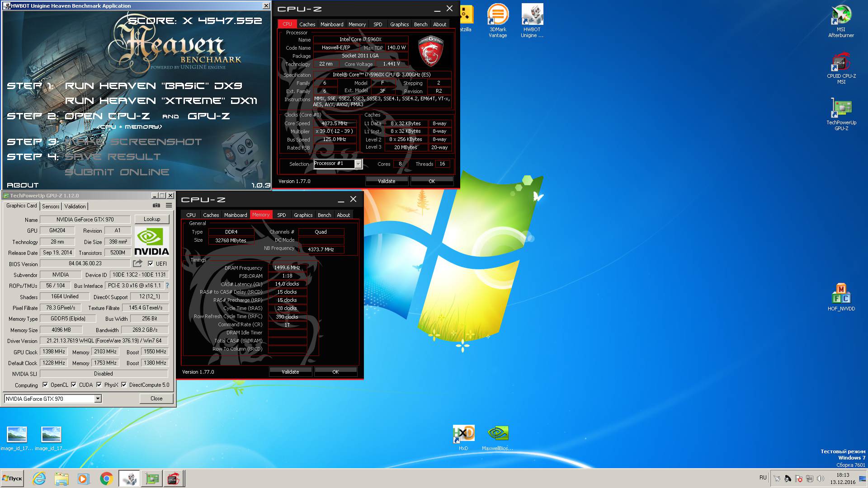Open the CPUID CPU-Z MSI desktop shortcut
The width and height of the screenshot is (868, 488).
(841, 69)
